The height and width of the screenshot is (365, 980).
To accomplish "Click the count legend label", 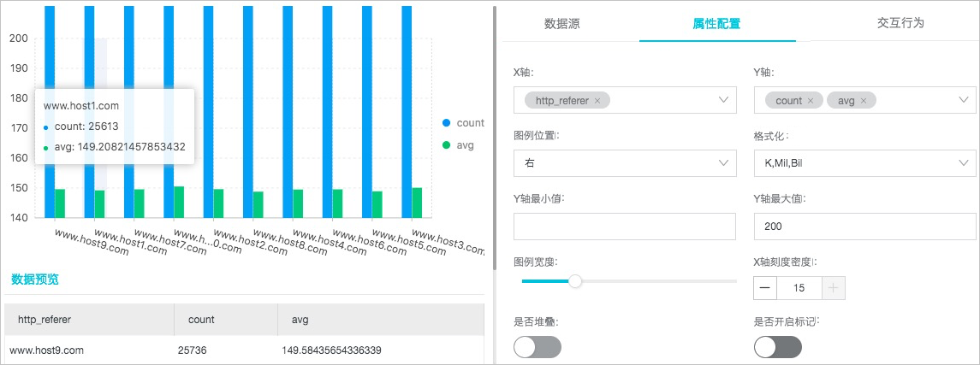I will pyautogui.click(x=470, y=123).
